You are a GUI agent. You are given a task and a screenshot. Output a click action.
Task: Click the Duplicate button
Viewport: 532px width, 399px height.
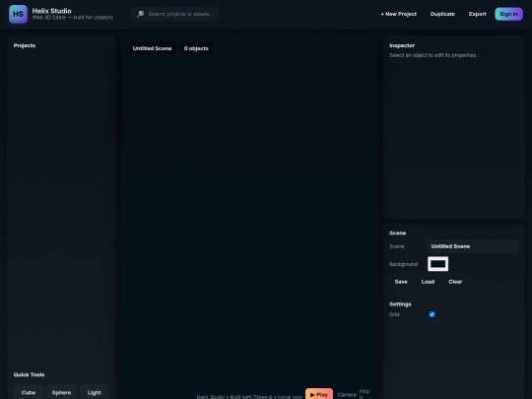click(442, 14)
